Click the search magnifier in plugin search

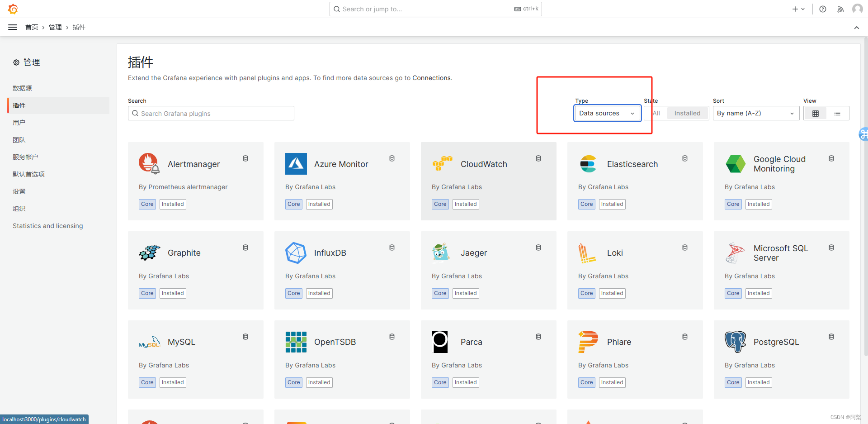coord(135,113)
